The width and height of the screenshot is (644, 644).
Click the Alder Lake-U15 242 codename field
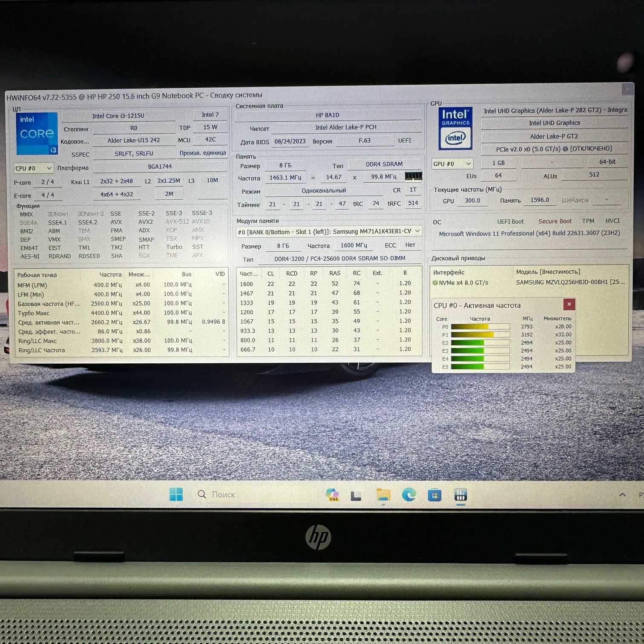[134, 141]
